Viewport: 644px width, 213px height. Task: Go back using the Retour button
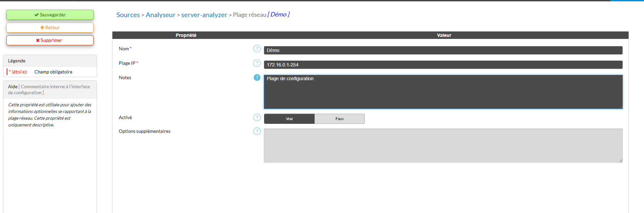(x=50, y=28)
